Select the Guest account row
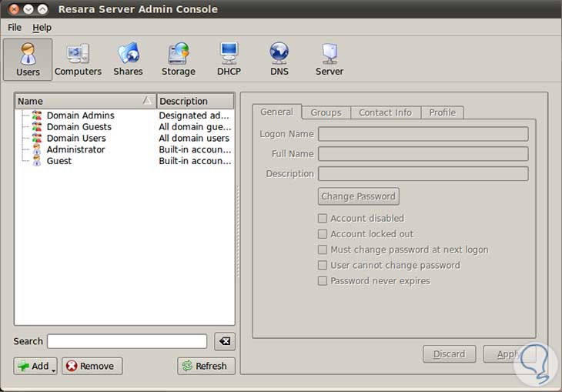This screenshot has height=392, width=562. [125, 161]
